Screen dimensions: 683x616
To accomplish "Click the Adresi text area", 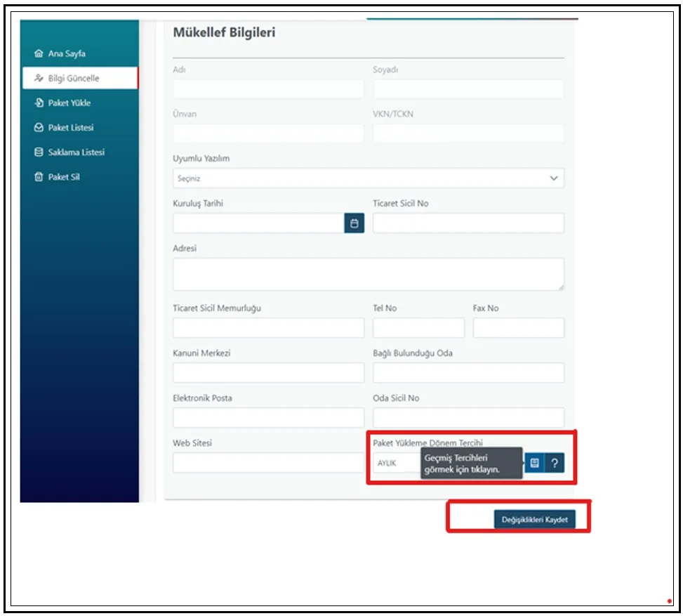I will coord(368,274).
